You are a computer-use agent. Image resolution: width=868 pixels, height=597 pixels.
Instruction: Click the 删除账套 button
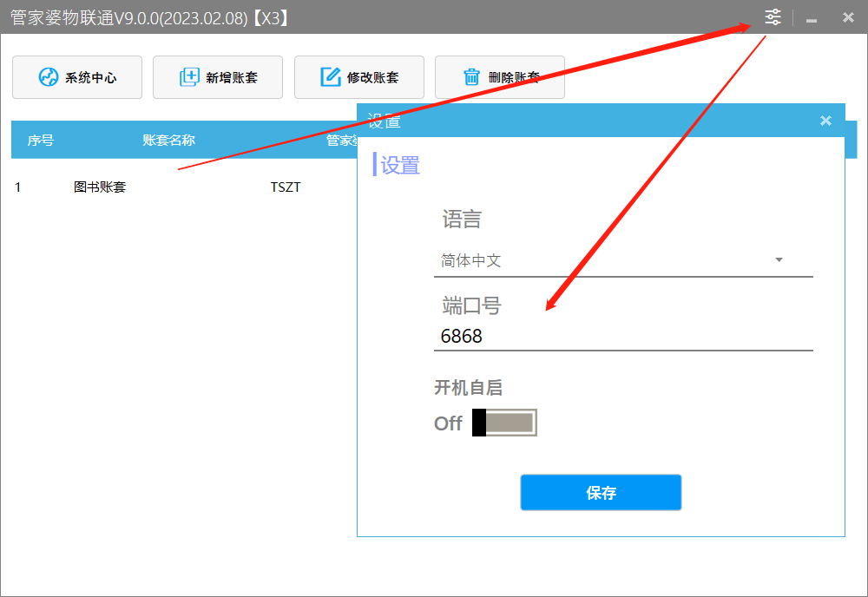pyautogui.click(x=500, y=77)
